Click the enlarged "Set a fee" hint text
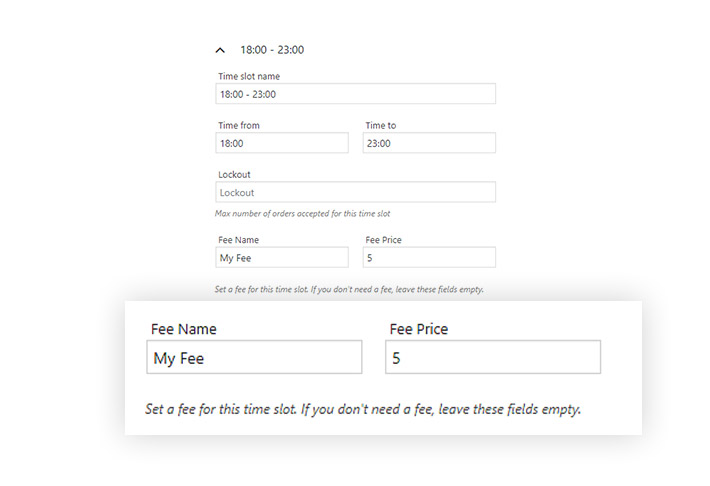The height and width of the screenshot is (486, 710). 362,409
